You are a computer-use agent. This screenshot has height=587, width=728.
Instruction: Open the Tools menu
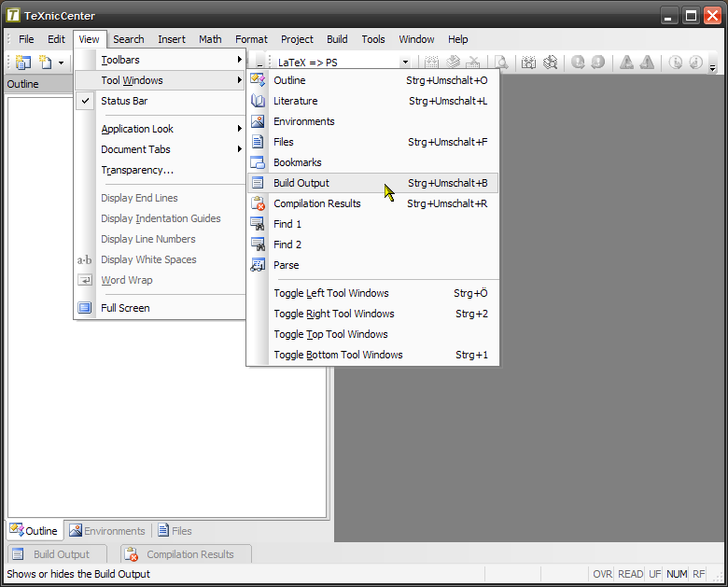(x=373, y=39)
